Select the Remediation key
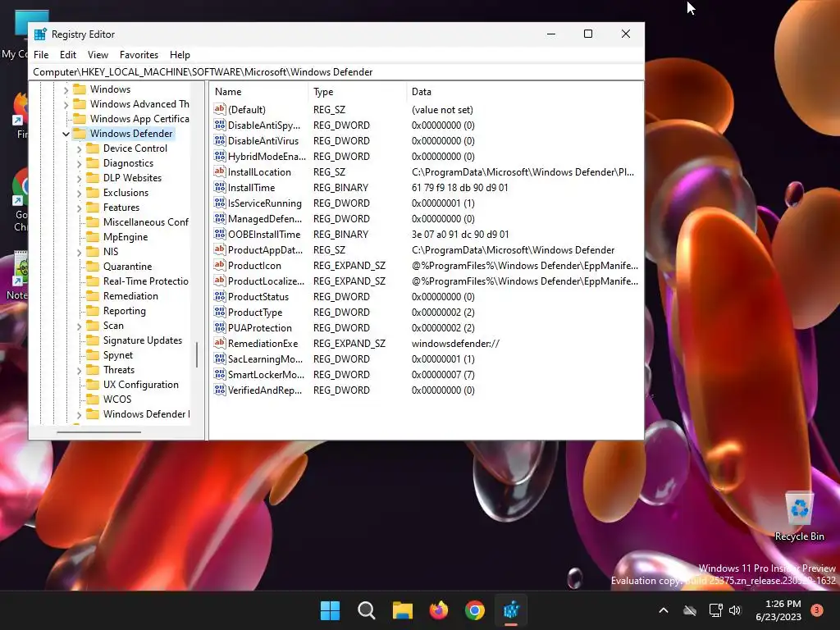This screenshot has width=840, height=630. click(x=130, y=295)
